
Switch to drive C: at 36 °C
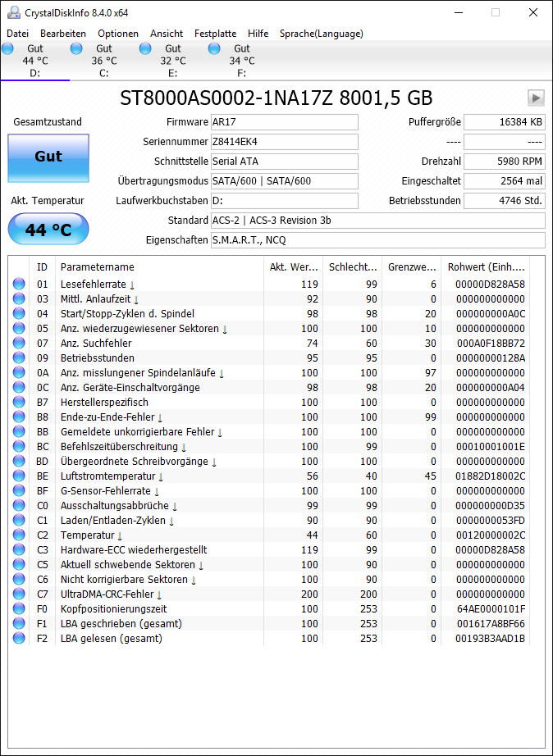[x=104, y=61]
